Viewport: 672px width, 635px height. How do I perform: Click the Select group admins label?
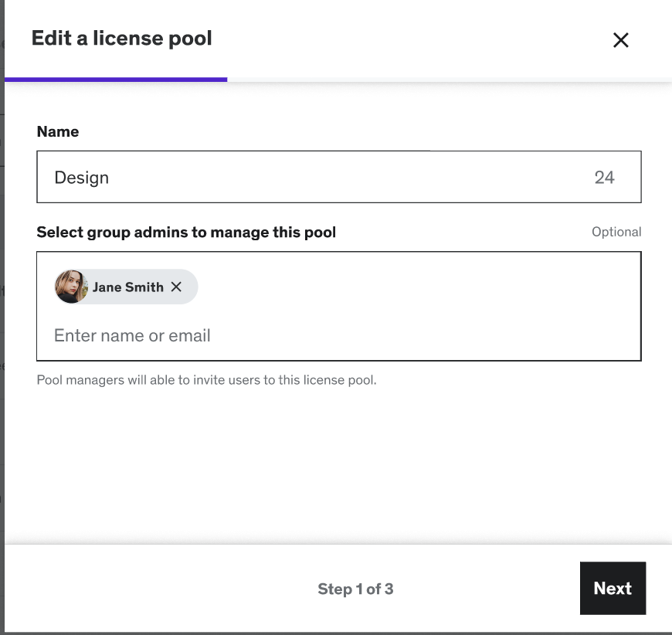186,232
